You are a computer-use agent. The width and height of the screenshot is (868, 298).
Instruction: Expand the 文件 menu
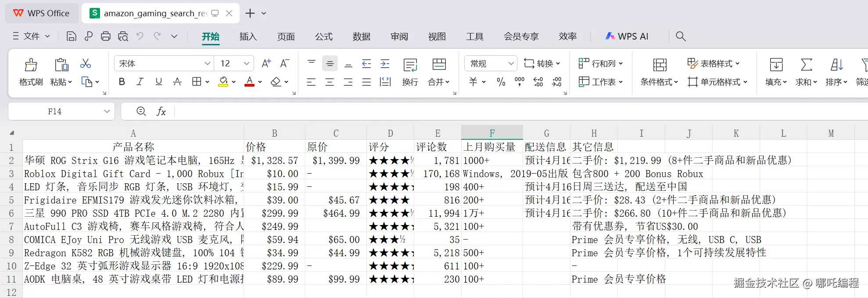(31, 36)
